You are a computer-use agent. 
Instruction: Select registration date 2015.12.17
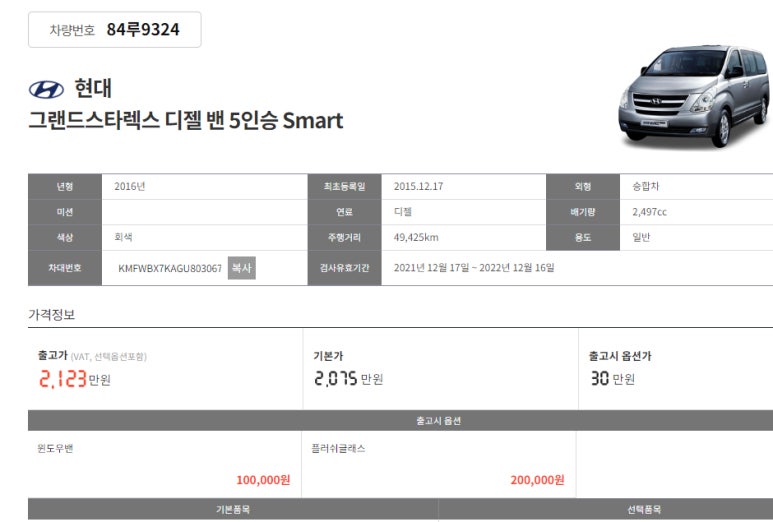(419, 186)
